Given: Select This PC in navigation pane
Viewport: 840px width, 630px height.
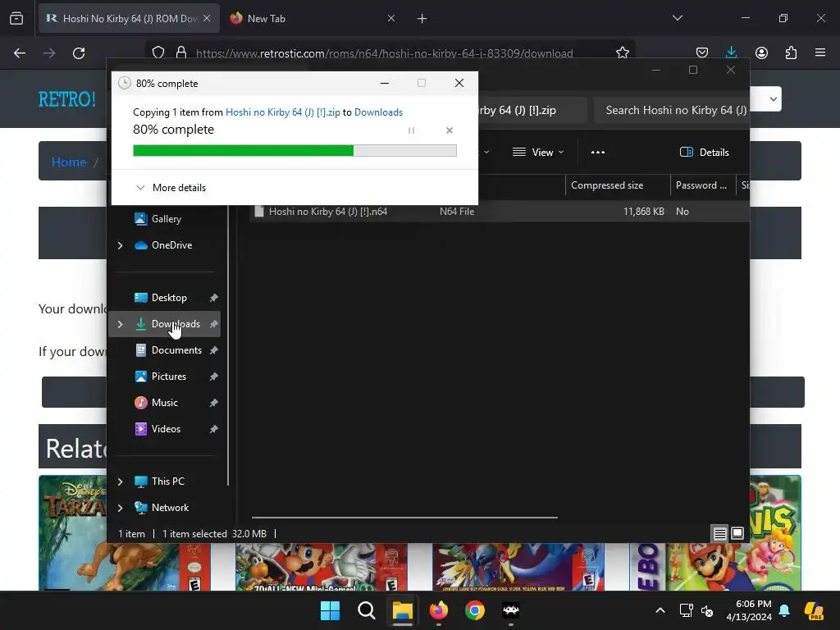Looking at the screenshot, I should point(167,481).
